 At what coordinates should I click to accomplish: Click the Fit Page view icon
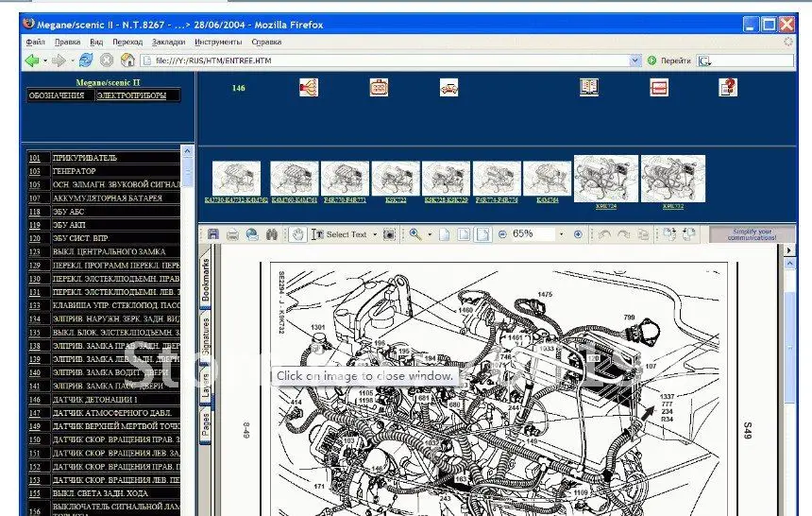(464, 234)
